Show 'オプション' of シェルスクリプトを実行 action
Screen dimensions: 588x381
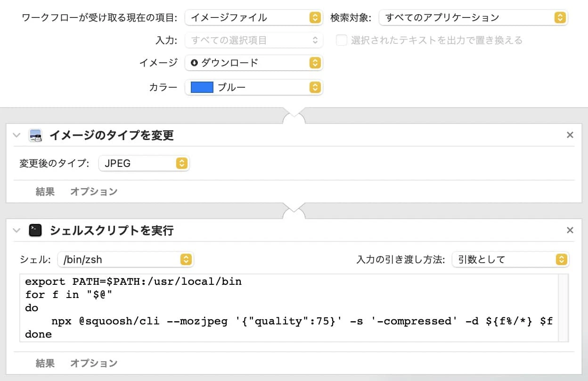click(x=94, y=363)
